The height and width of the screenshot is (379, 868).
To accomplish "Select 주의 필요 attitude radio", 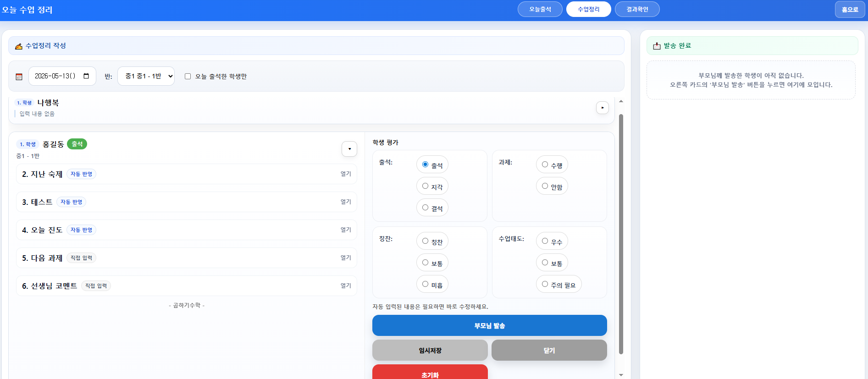I will click(x=545, y=284).
